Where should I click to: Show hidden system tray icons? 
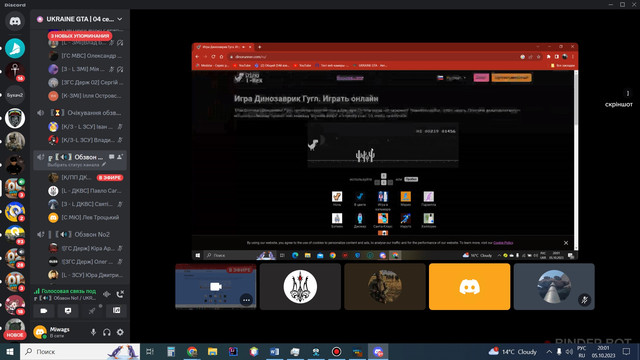coord(549,351)
